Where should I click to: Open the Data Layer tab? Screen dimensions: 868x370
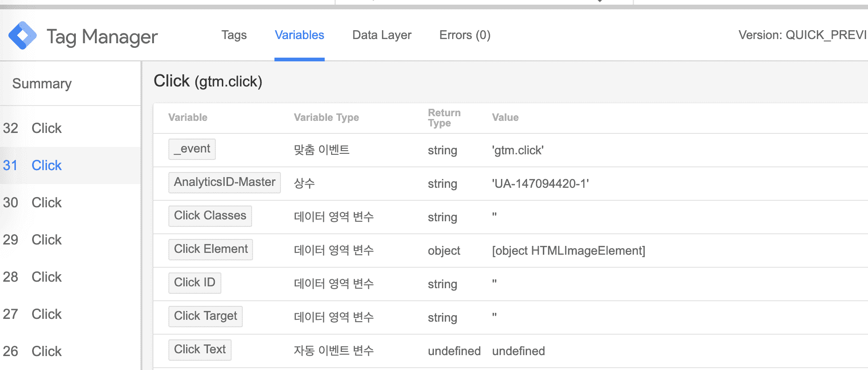(x=381, y=35)
